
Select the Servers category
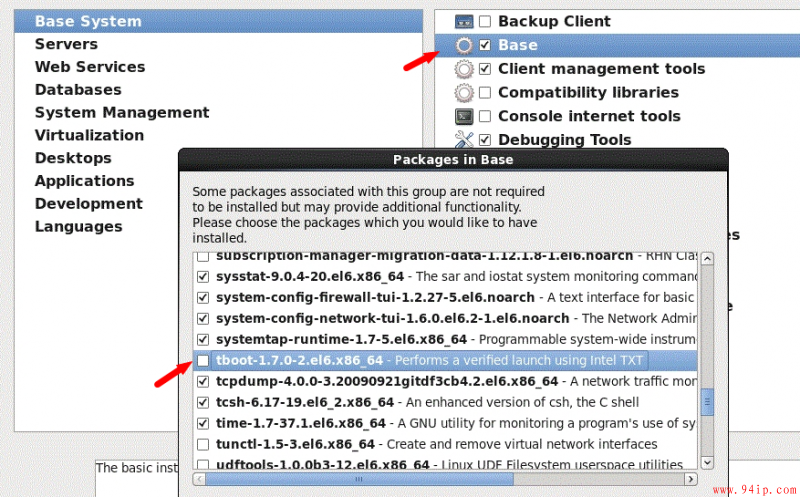click(218, 44)
